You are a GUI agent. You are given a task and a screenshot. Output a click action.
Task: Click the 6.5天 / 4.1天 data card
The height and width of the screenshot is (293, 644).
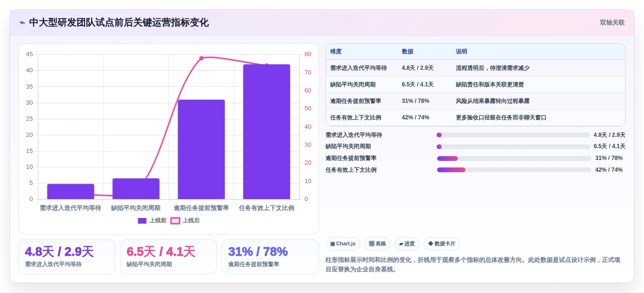tap(168, 257)
